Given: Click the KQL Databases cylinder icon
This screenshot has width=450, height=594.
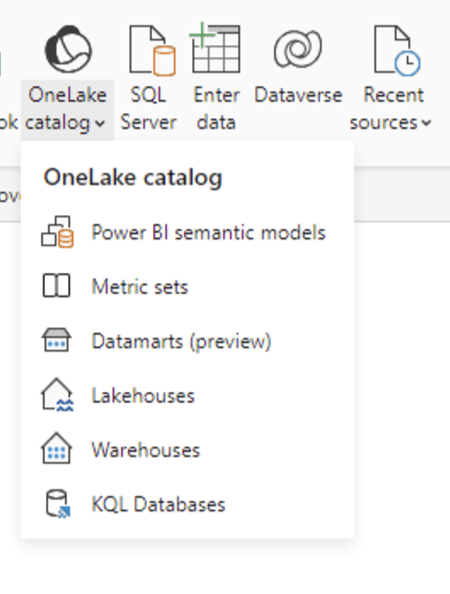Looking at the screenshot, I should [58, 503].
